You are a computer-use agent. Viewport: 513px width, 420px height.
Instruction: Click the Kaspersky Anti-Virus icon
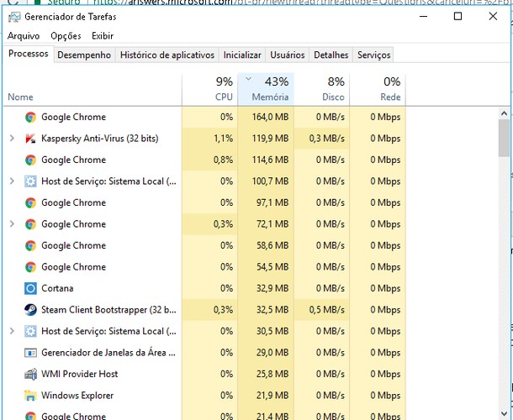click(x=30, y=139)
